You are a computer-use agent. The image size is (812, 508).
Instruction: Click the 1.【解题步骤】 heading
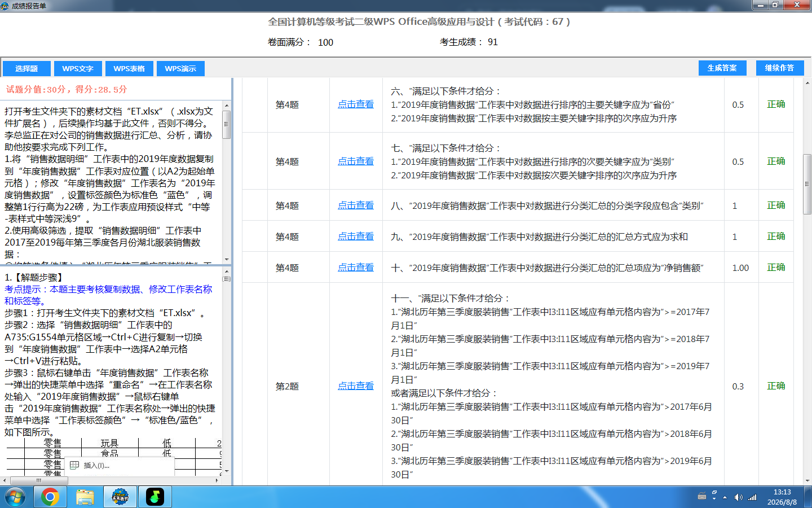(x=36, y=278)
